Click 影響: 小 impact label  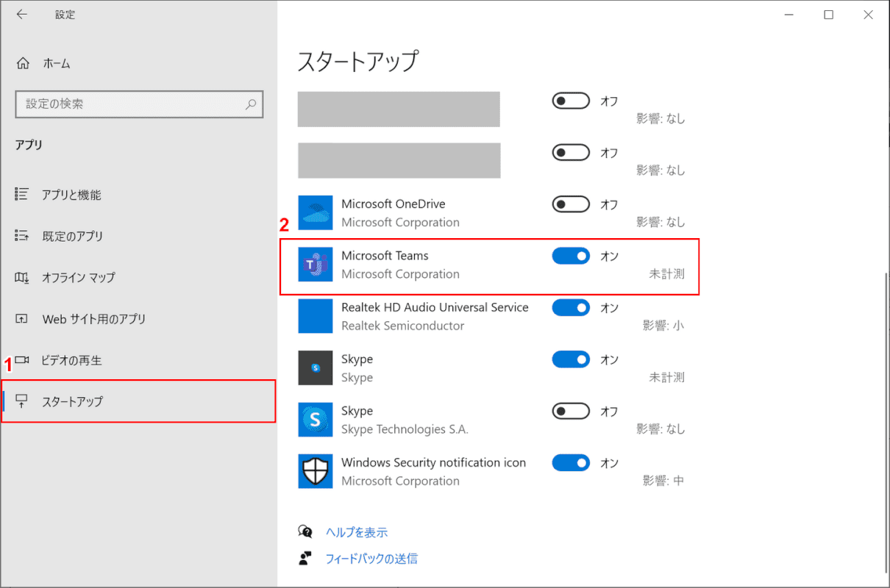point(663,325)
